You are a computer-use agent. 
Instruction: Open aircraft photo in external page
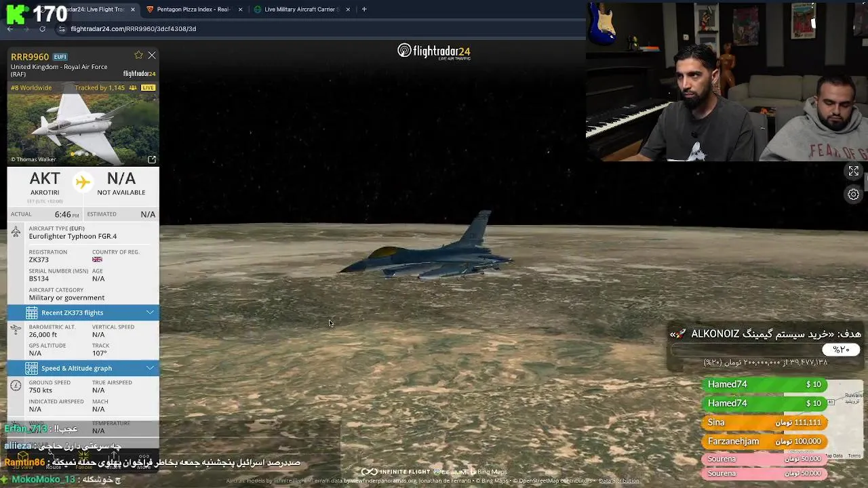click(x=152, y=159)
